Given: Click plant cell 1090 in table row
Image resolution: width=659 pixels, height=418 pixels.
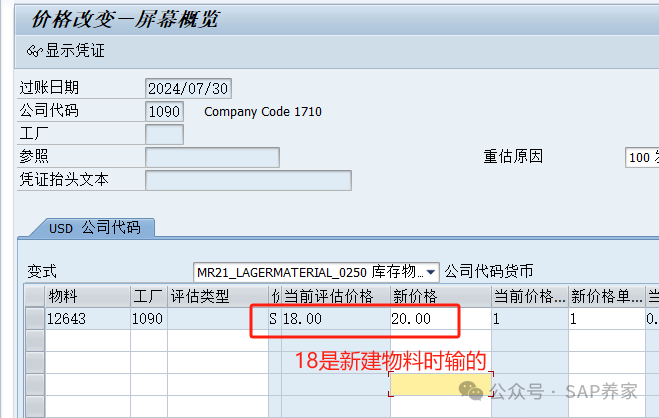Looking at the screenshot, I should pos(149,319).
